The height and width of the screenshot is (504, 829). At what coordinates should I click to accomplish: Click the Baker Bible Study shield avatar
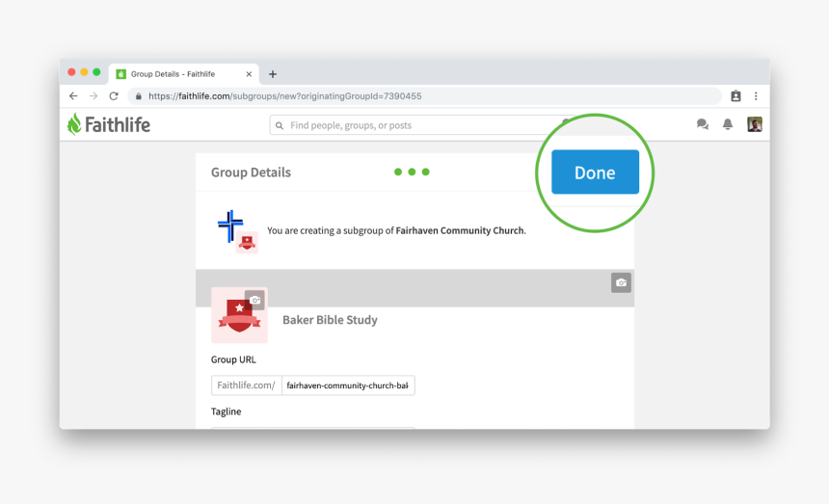238,317
